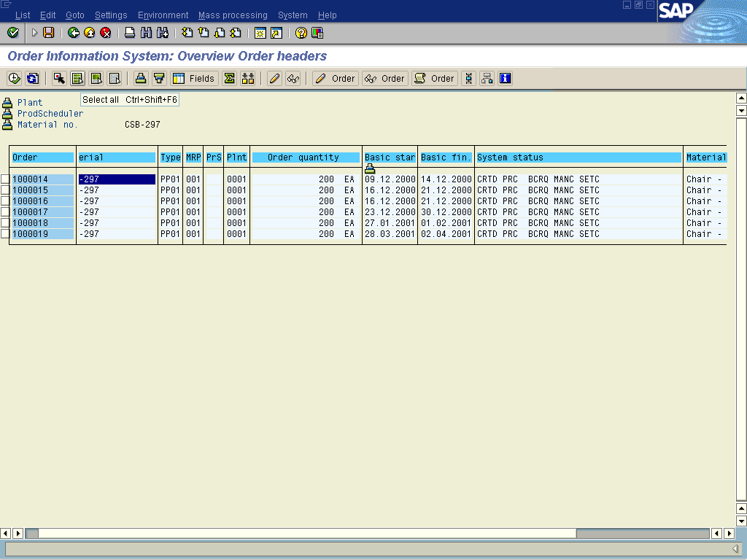747x560 pixels.
Task: Click the Create new session icon
Action: point(260,33)
